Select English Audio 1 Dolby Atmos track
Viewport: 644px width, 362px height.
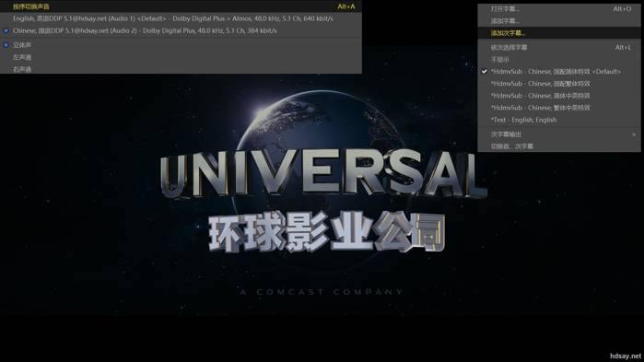[181, 18]
